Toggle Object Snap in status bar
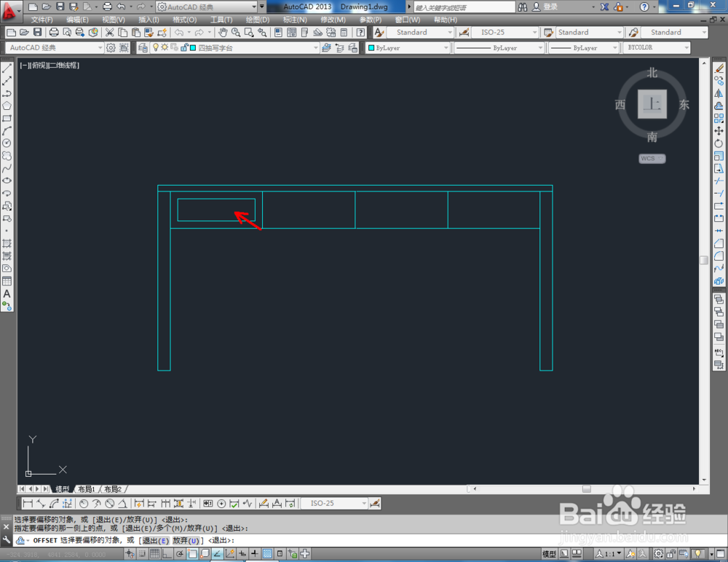This screenshot has width=728, height=562. tap(192, 553)
